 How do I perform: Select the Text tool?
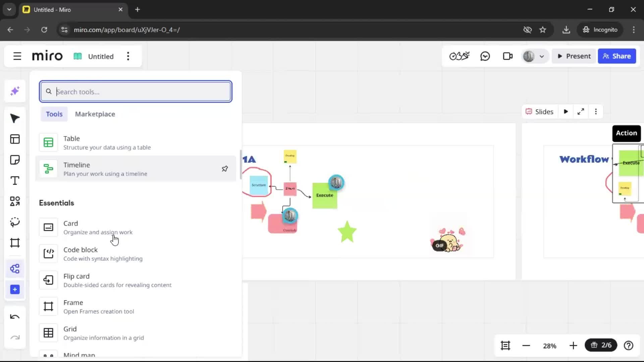[x=15, y=181]
